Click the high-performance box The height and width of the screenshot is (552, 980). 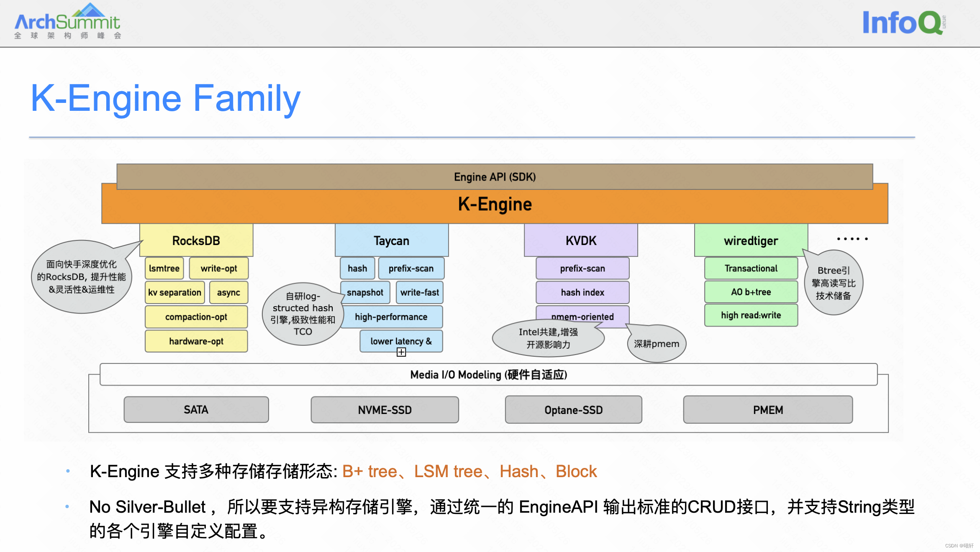click(x=391, y=317)
